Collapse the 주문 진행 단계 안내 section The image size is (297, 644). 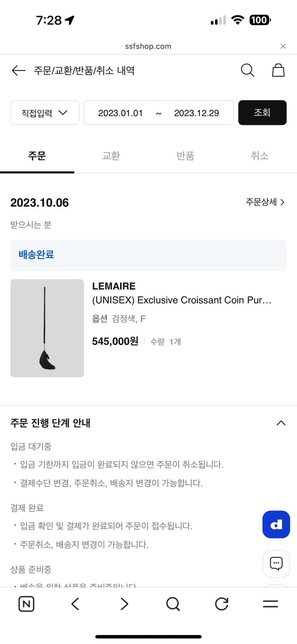click(281, 423)
